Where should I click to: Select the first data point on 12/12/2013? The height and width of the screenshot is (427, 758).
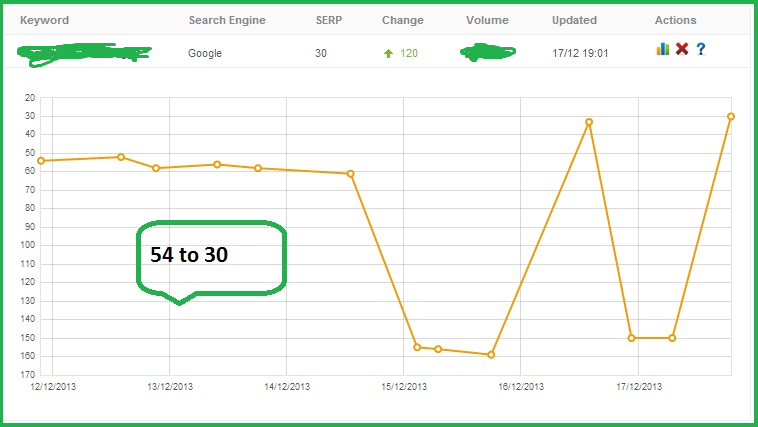point(41,161)
